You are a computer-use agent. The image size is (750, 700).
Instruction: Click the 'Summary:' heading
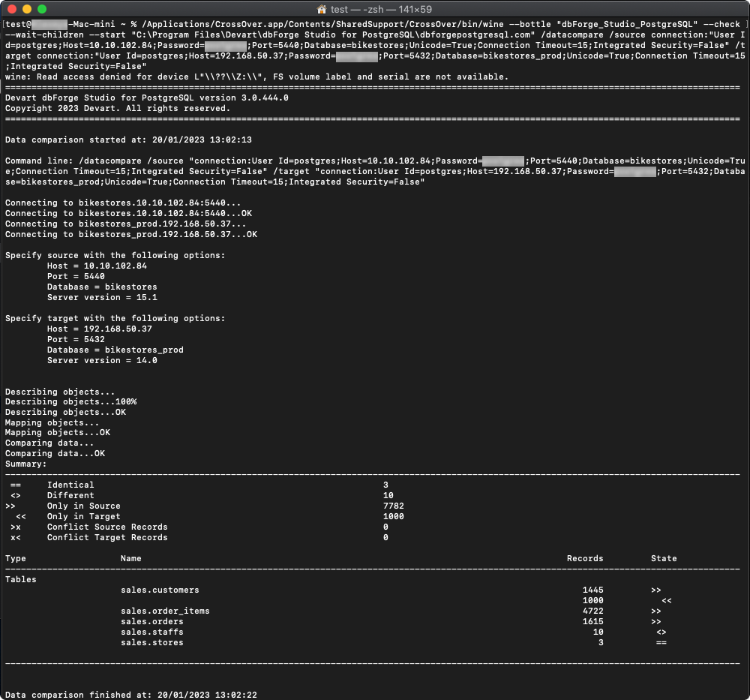[x=25, y=464]
